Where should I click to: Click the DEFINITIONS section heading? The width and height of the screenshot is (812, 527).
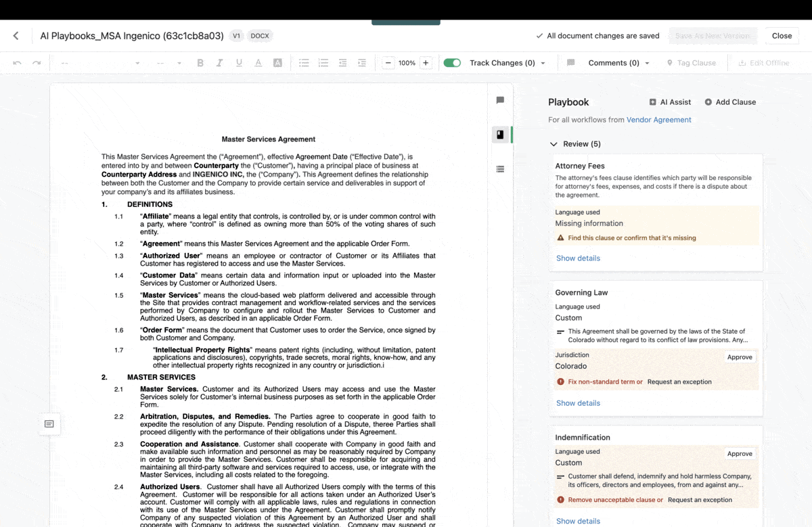click(150, 204)
